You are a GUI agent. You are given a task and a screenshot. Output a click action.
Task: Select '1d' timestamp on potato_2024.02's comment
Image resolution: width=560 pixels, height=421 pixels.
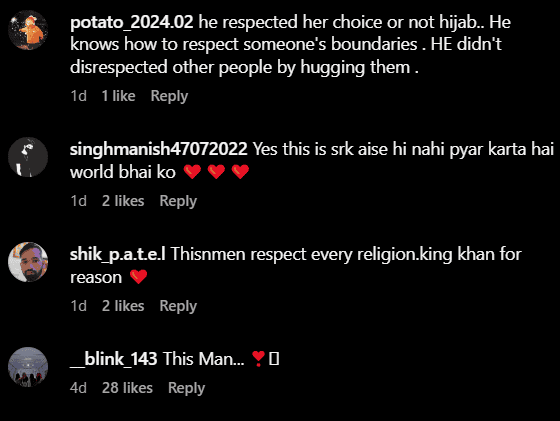point(79,96)
